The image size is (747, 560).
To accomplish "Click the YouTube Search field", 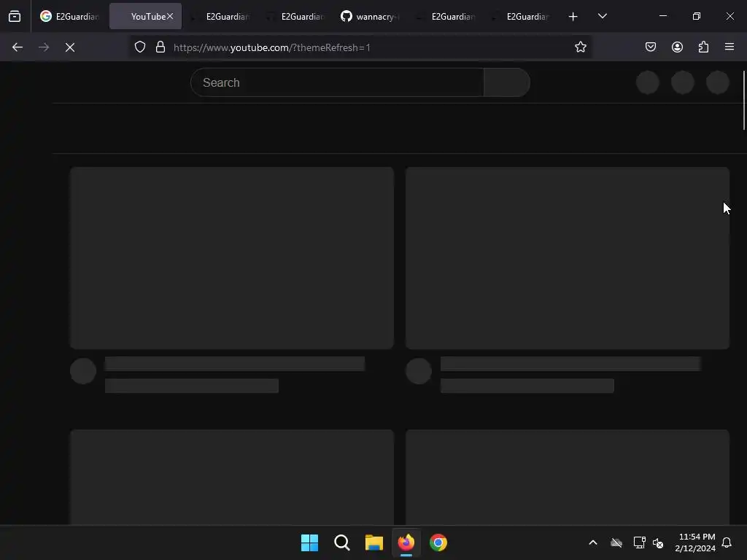I will pos(337,82).
